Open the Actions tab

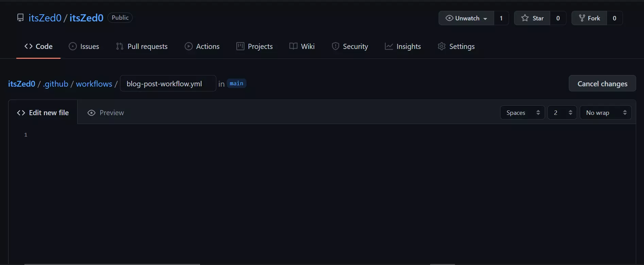pyautogui.click(x=202, y=47)
